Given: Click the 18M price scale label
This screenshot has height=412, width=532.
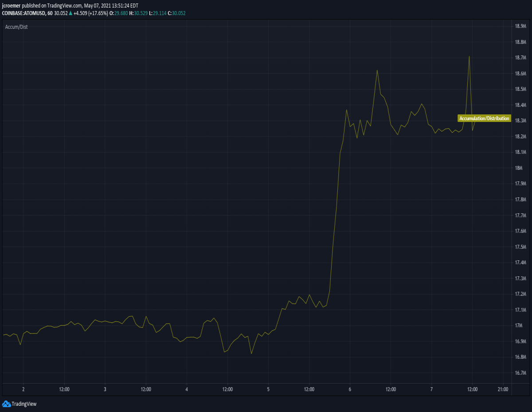Looking at the screenshot, I should (518, 168).
